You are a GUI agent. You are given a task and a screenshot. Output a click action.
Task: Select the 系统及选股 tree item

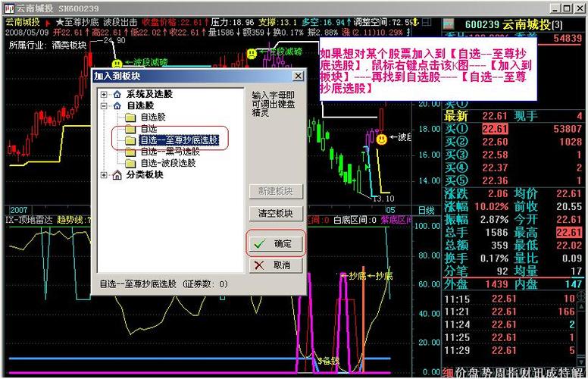149,94
